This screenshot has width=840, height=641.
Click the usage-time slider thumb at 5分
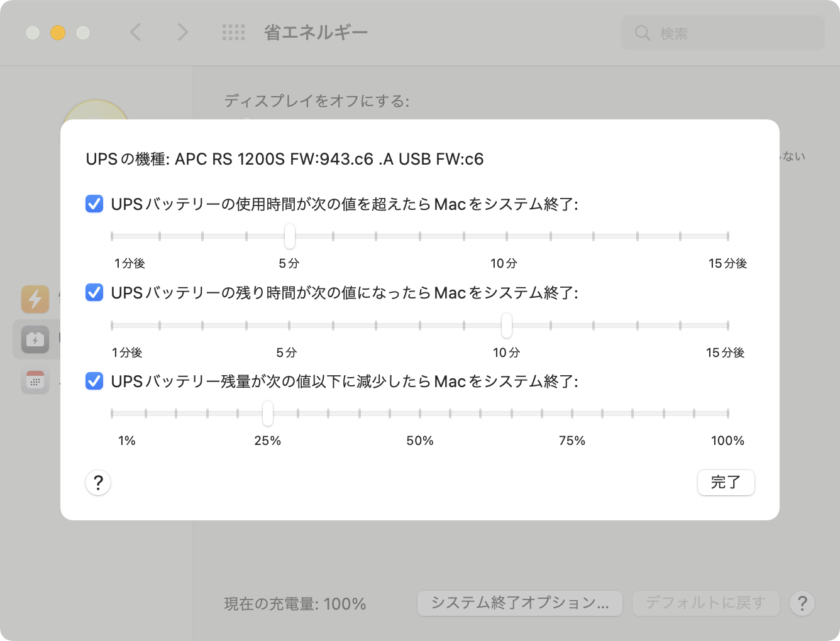click(289, 236)
